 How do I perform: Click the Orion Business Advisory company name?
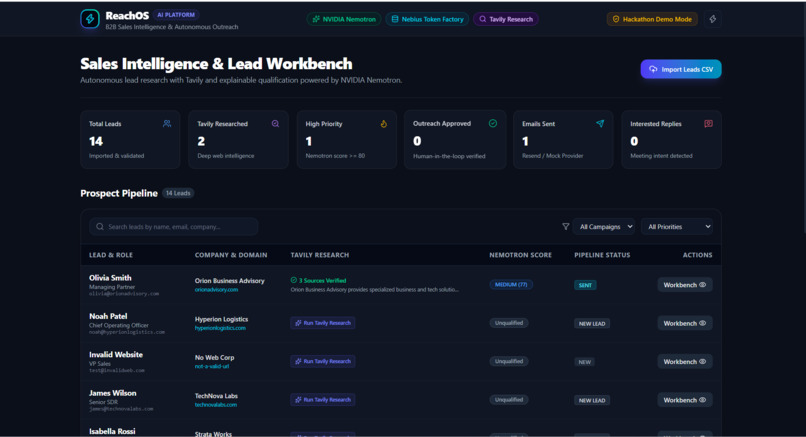229,281
